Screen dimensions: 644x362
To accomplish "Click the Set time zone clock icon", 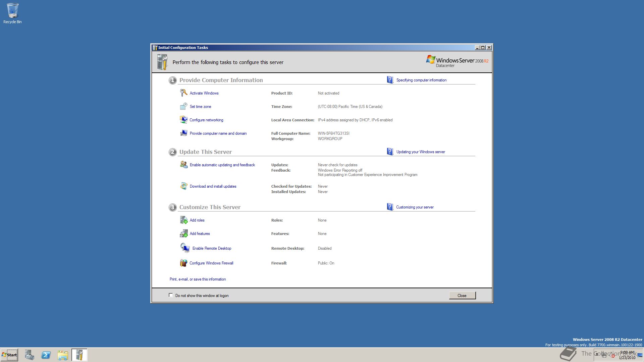I will [x=183, y=106].
